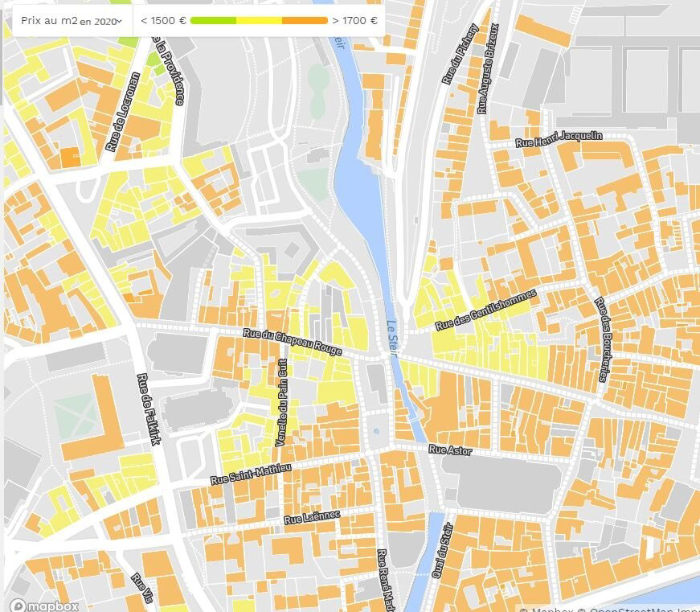Open the 'Prix au m2 en 2020' dropdown
The width and height of the screenshot is (700, 612).
[72, 21]
